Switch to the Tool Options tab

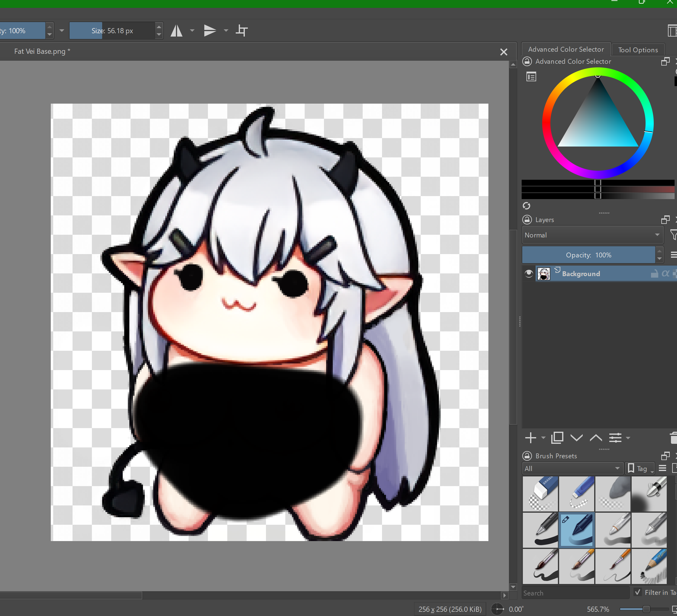[638, 50]
